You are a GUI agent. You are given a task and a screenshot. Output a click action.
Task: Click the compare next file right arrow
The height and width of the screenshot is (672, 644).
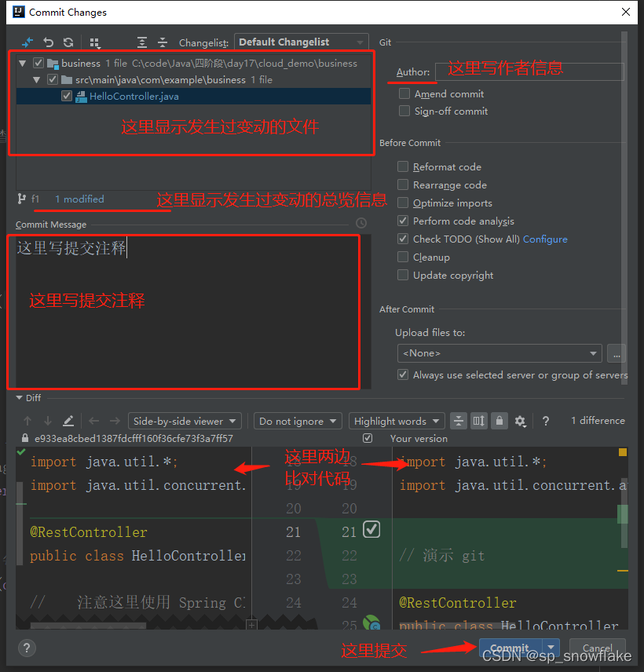click(115, 421)
